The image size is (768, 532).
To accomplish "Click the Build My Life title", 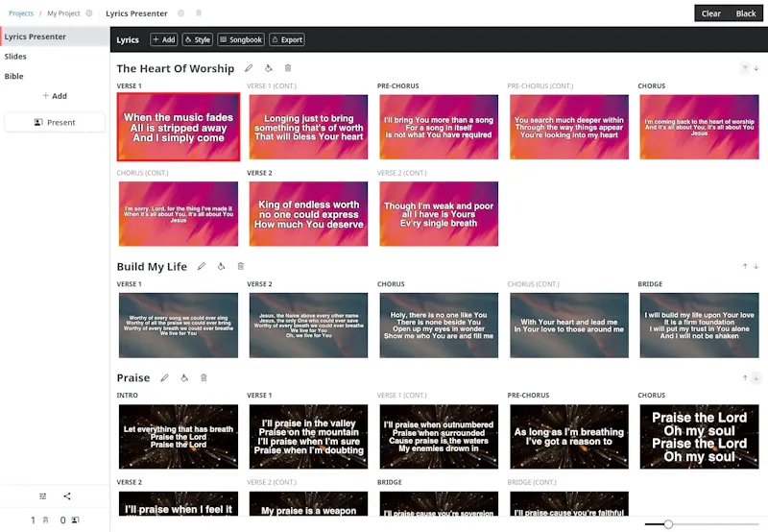I will [x=152, y=267].
